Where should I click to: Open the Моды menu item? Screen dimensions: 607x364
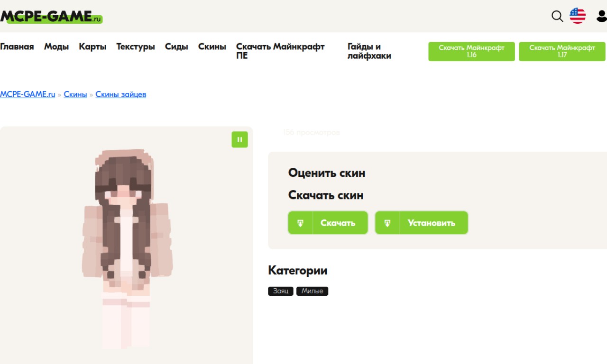pyautogui.click(x=56, y=46)
